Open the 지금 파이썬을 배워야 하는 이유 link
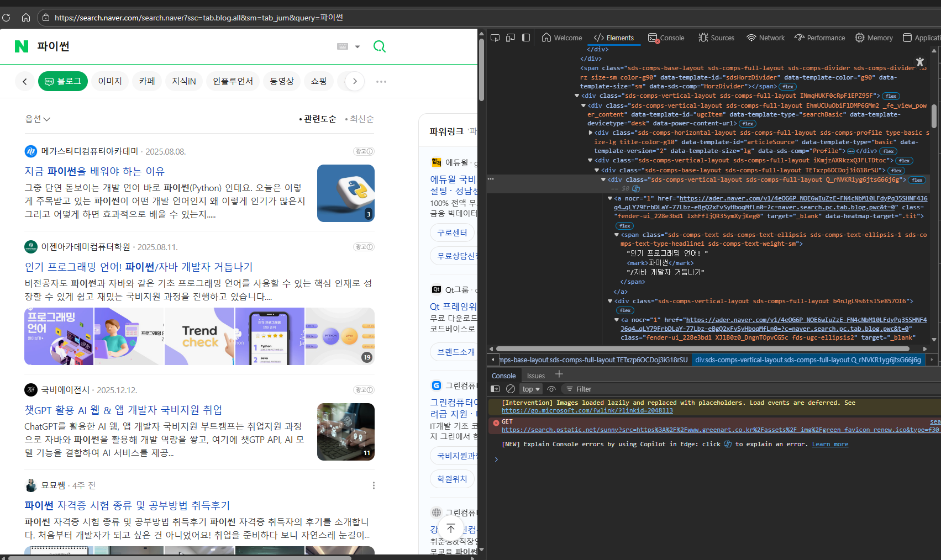Screen dimensions: 941x560 [94, 171]
